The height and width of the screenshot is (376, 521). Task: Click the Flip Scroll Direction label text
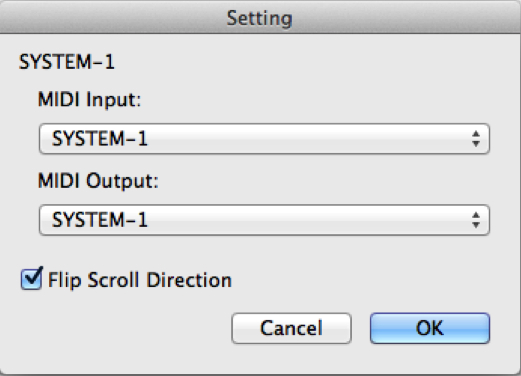140,280
